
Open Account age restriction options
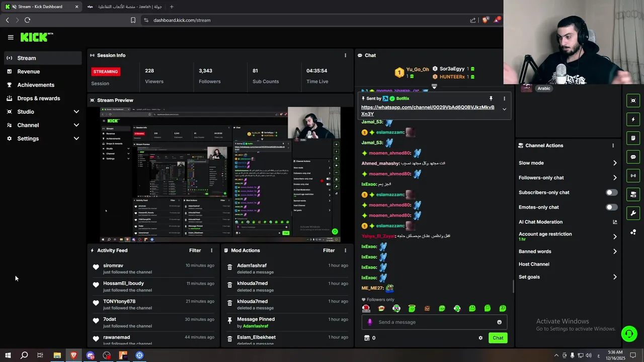(x=568, y=236)
